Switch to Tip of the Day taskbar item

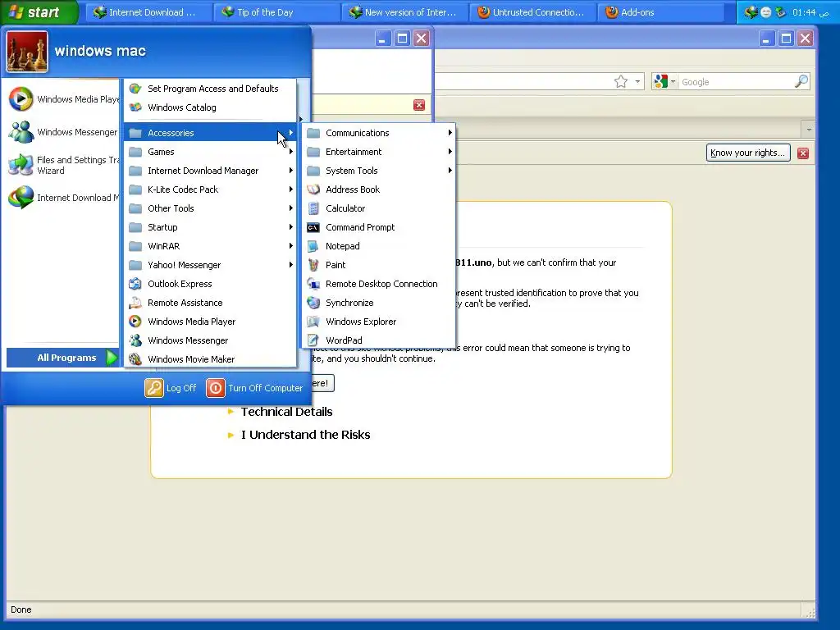[x=276, y=12]
